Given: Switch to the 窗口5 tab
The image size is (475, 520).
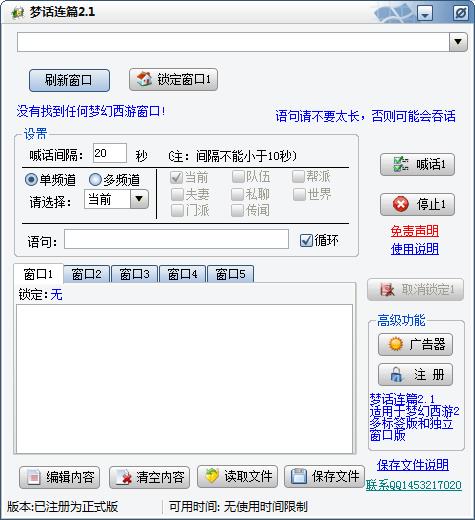Looking at the screenshot, I should [230, 274].
